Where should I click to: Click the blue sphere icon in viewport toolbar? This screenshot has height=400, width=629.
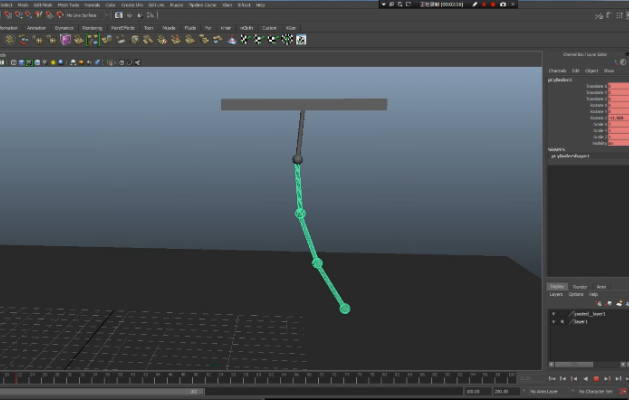coord(61,63)
